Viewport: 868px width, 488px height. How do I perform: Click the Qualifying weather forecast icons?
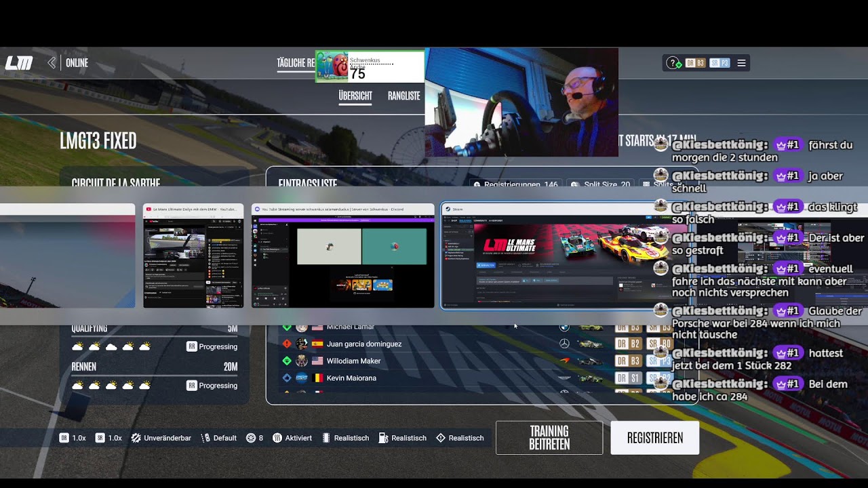[111, 346]
